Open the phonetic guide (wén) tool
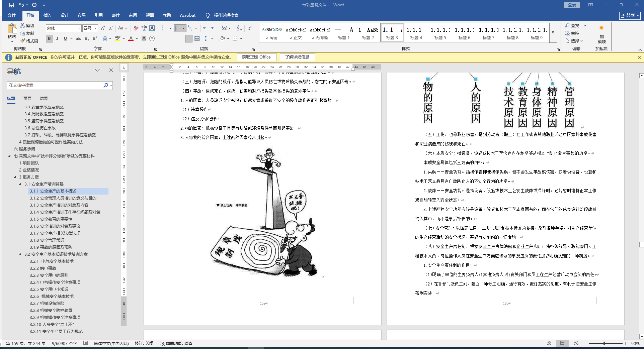This screenshot has height=349, width=644. tap(144, 28)
